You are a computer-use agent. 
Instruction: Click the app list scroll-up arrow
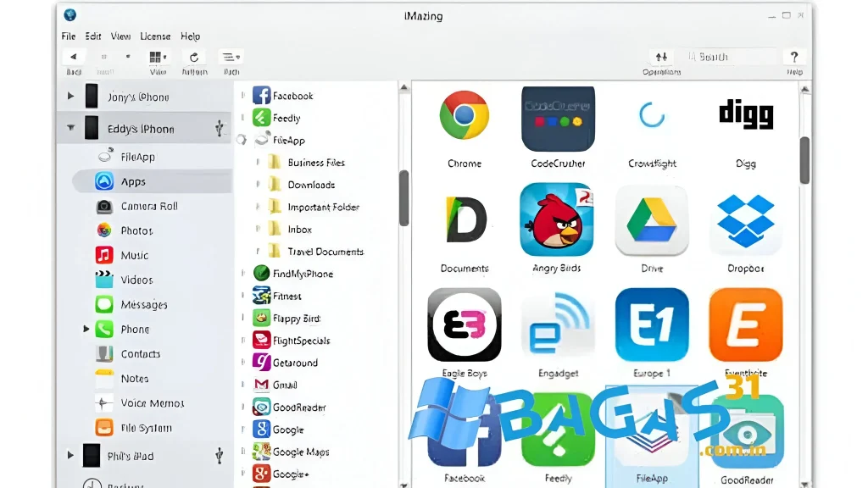[404, 87]
